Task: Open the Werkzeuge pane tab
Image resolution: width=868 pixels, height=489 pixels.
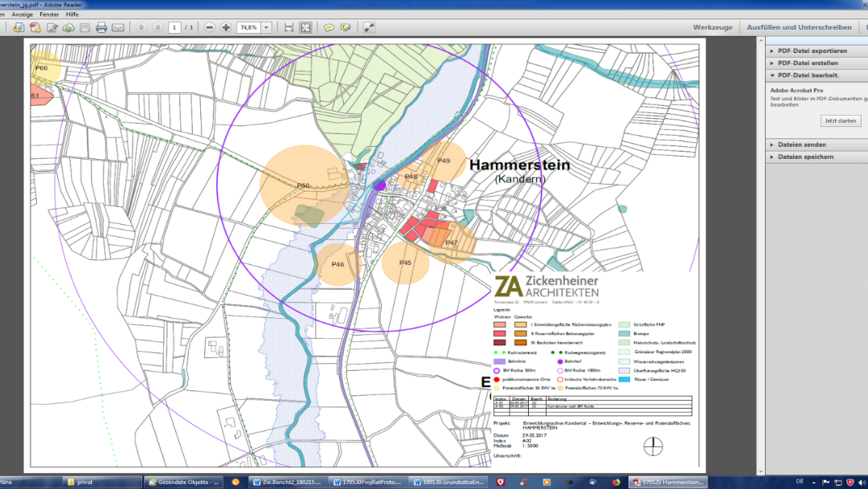Action: pyautogui.click(x=712, y=27)
